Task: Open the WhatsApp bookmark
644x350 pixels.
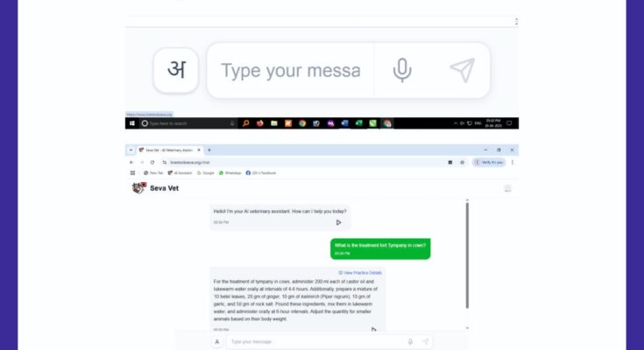Action: pos(230,173)
